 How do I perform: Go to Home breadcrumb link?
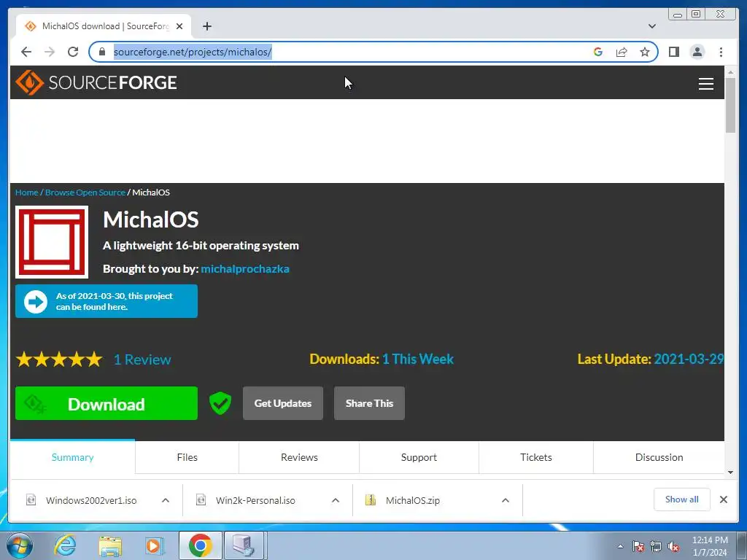pyautogui.click(x=27, y=192)
